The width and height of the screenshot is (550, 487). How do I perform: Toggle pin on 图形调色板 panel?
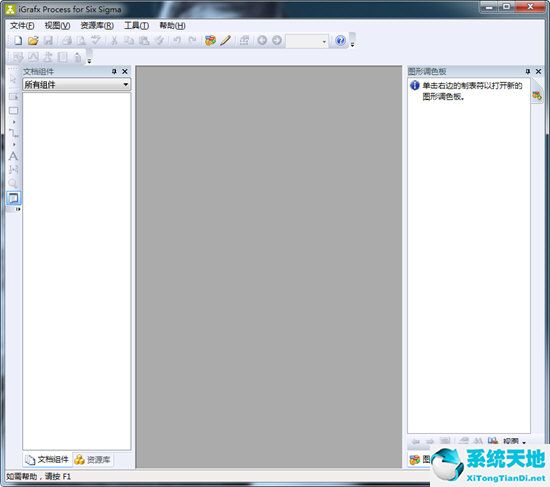[x=528, y=71]
